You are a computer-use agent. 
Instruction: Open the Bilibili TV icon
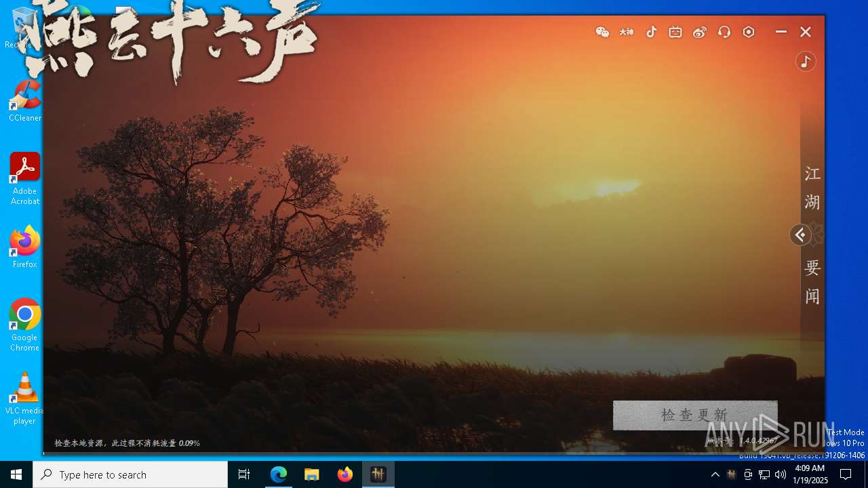click(x=675, y=32)
